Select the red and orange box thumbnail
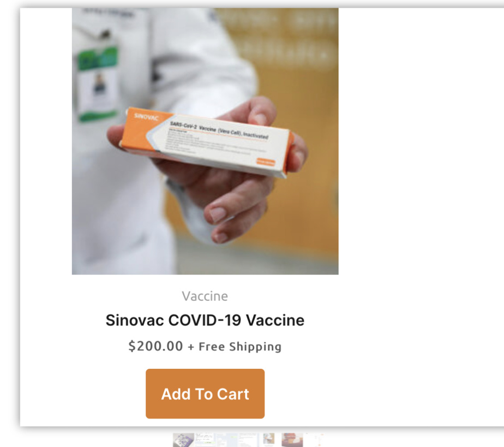504x447 pixels. click(x=292, y=440)
